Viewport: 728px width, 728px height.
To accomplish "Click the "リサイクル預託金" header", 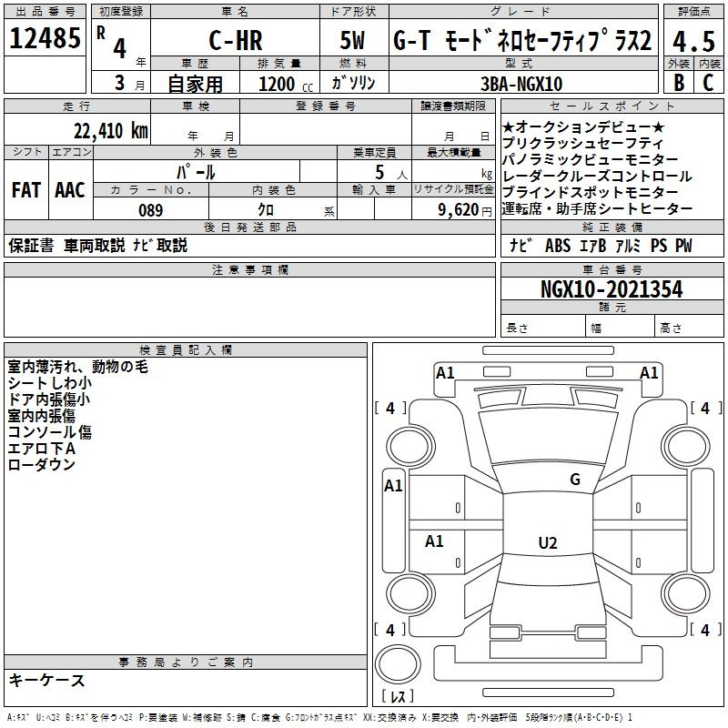I will coord(453,189).
